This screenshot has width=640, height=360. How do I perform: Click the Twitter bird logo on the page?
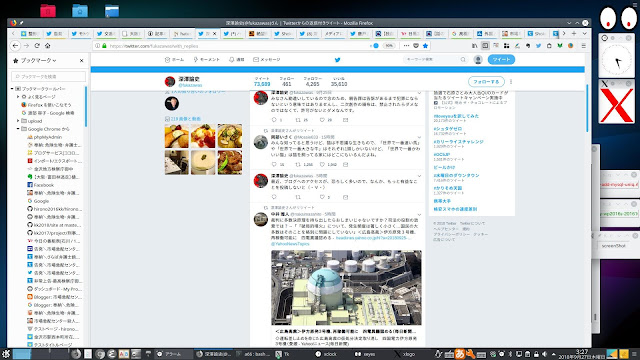click(x=338, y=60)
